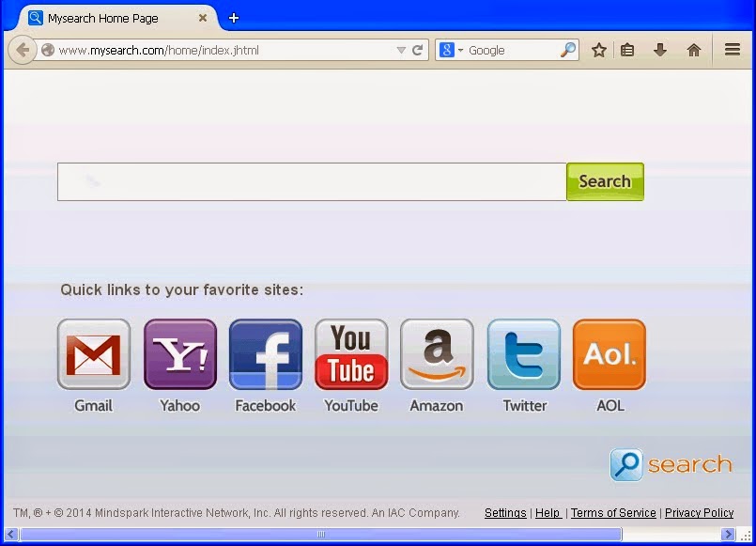The width and height of the screenshot is (756, 546).
Task: Click the horizontal scrollbar thumb
Action: [321, 534]
